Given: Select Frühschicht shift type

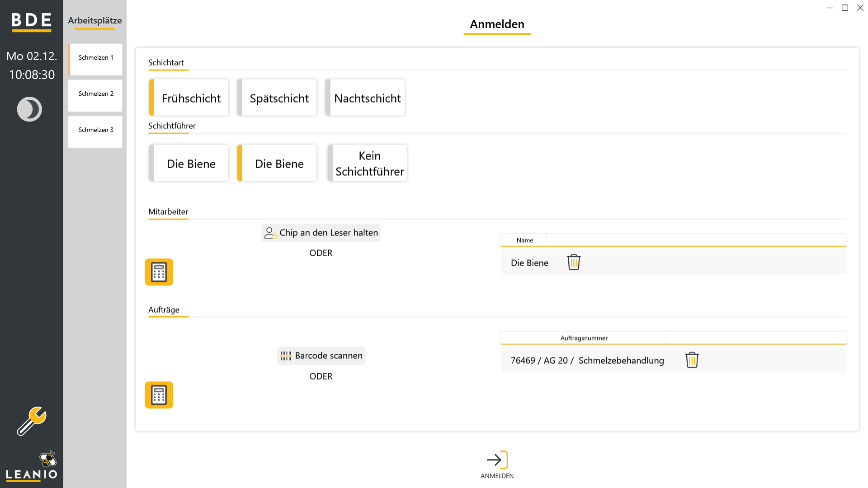Looking at the screenshot, I should (x=189, y=98).
